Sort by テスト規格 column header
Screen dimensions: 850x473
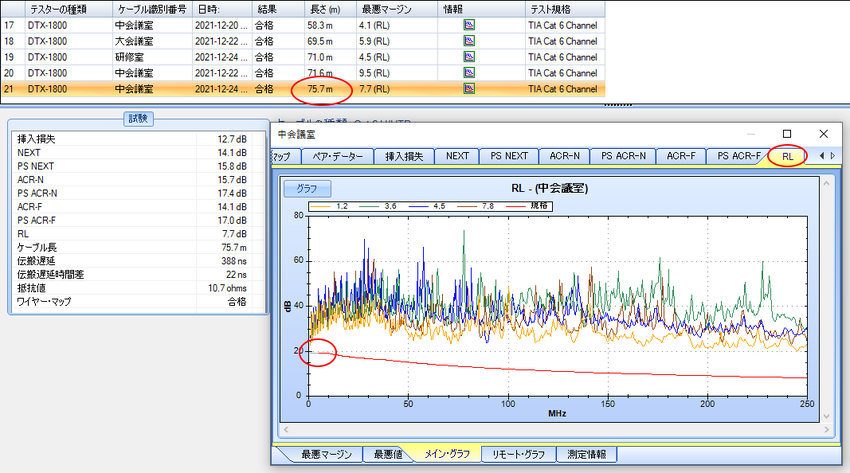pos(565,9)
